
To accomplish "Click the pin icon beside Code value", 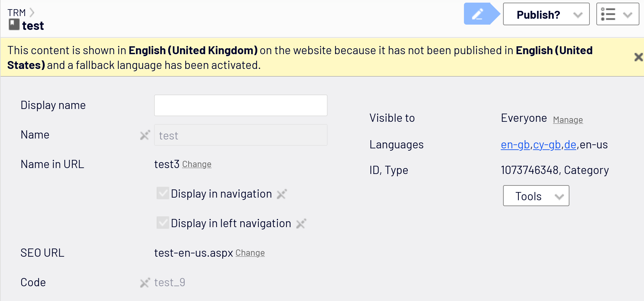I will point(145,283).
